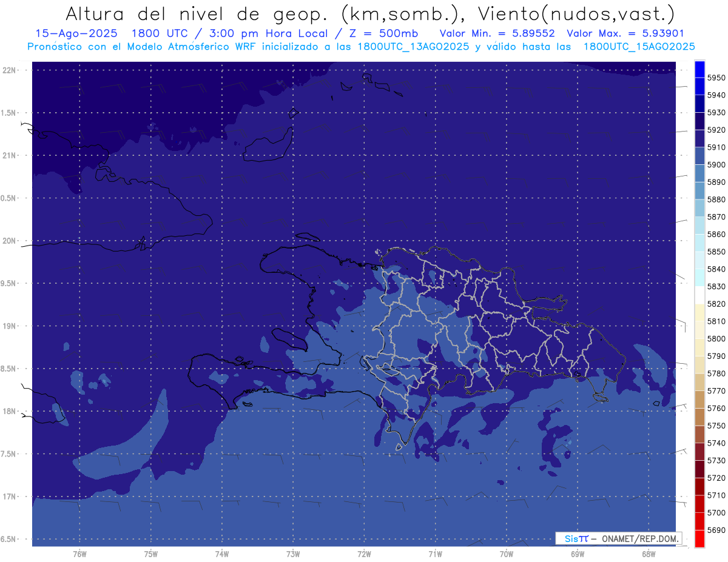The image size is (728, 562).
Task: Click the 5860 legend value
Action: (716, 234)
